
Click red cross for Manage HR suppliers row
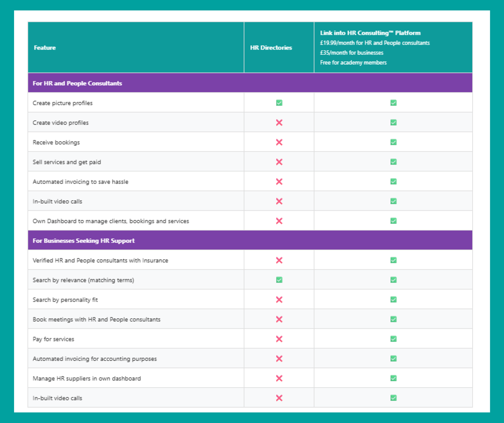(279, 378)
